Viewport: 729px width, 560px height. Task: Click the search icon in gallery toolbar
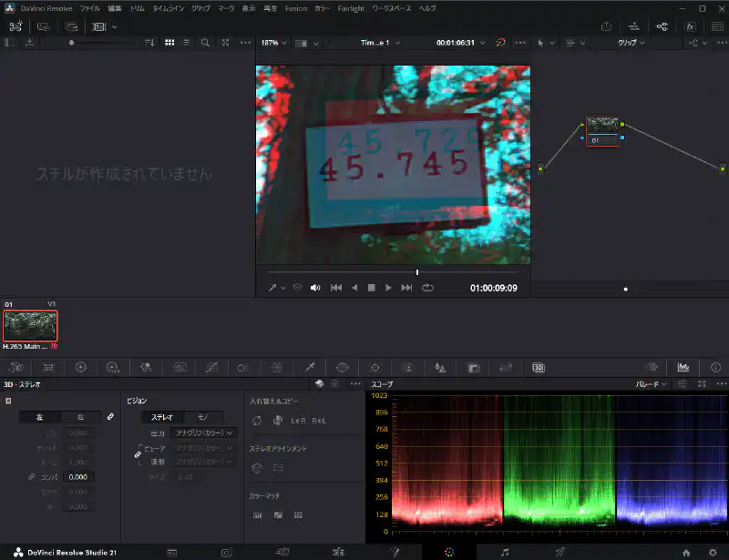click(205, 43)
